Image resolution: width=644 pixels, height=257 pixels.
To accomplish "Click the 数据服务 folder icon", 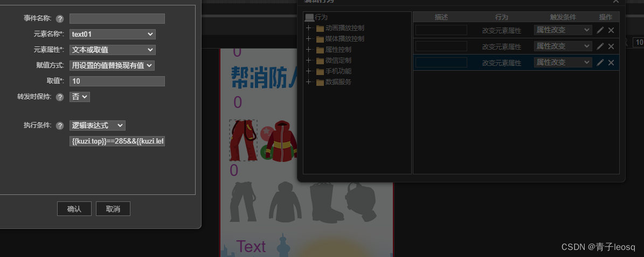I will pyautogui.click(x=320, y=82).
